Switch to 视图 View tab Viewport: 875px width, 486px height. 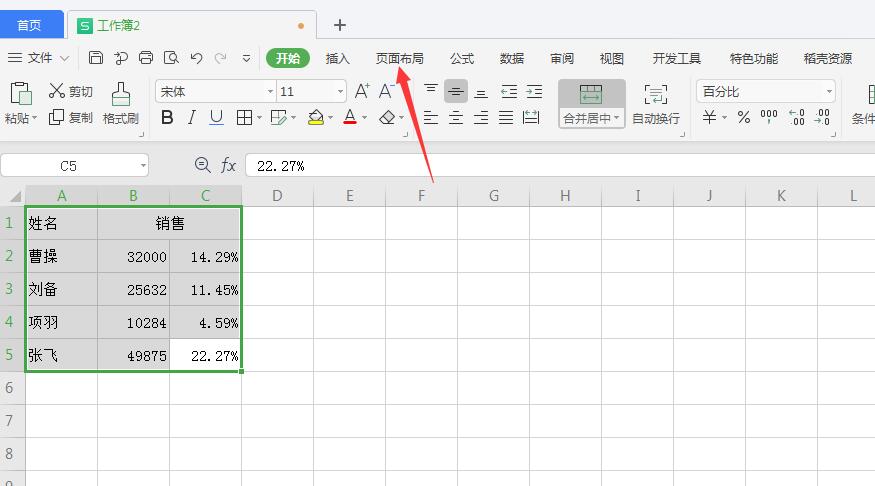coord(612,58)
